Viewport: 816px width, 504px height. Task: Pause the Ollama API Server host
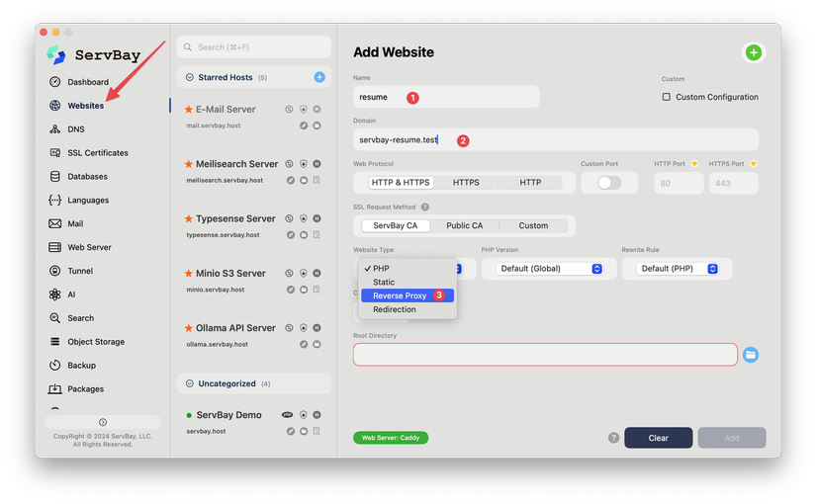317,328
